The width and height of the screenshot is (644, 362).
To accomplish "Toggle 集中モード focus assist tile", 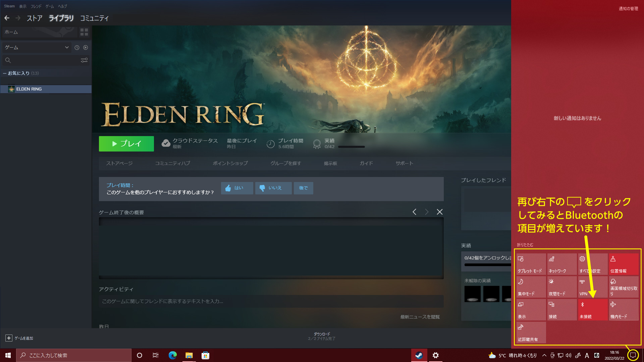I will (x=531, y=287).
